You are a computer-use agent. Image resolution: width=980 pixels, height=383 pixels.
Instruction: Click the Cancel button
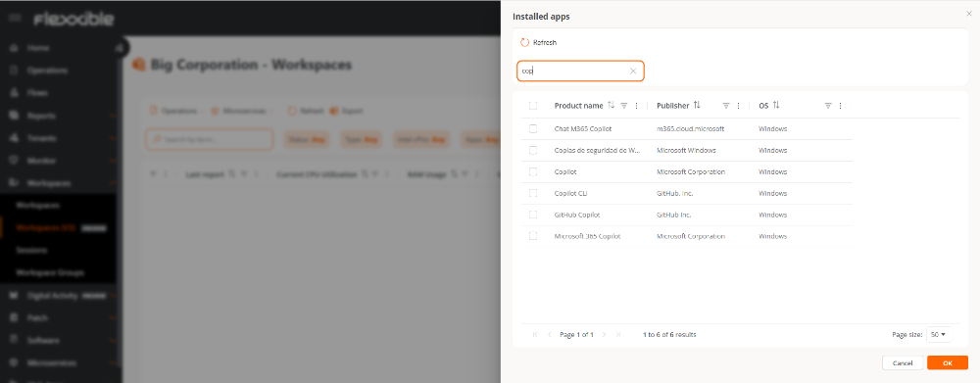click(903, 363)
